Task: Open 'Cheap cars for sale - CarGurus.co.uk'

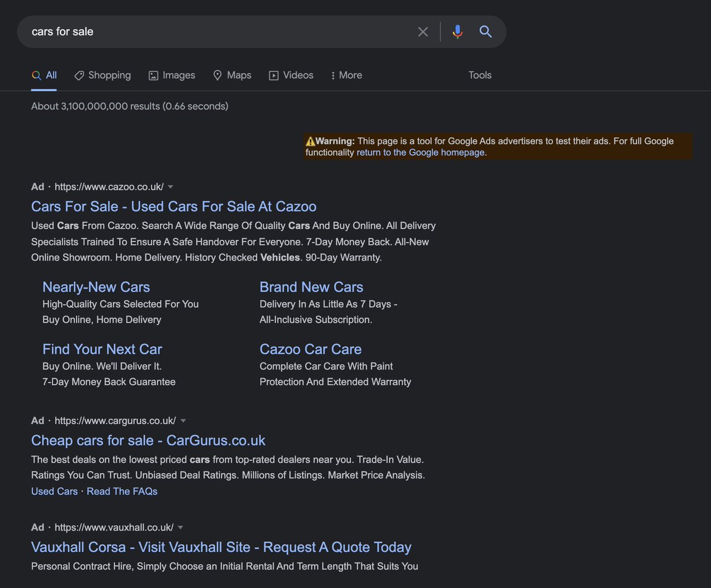Action: click(148, 441)
